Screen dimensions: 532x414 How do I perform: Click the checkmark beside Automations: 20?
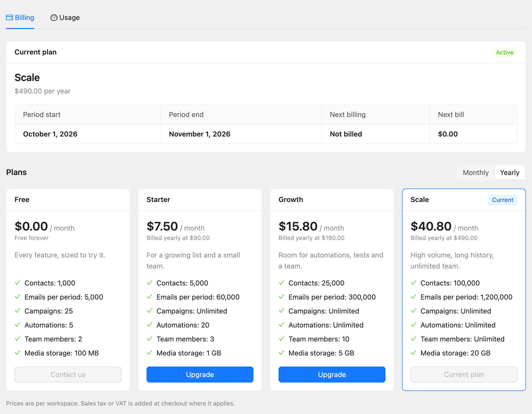pyautogui.click(x=149, y=325)
